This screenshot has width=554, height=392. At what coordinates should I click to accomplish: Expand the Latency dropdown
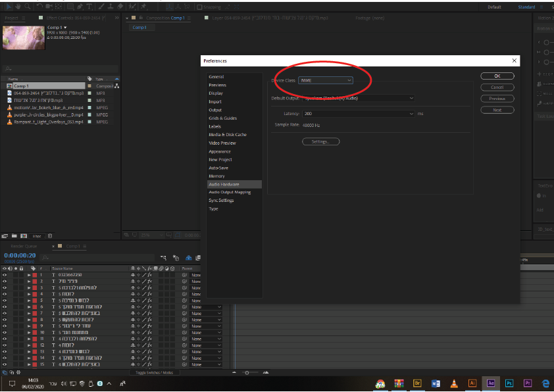[x=359, y=114]
